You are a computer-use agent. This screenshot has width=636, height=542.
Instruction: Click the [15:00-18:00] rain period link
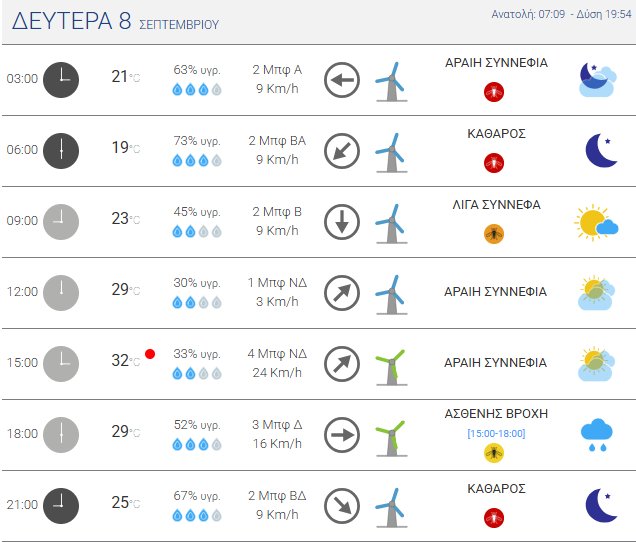(495, 433)
